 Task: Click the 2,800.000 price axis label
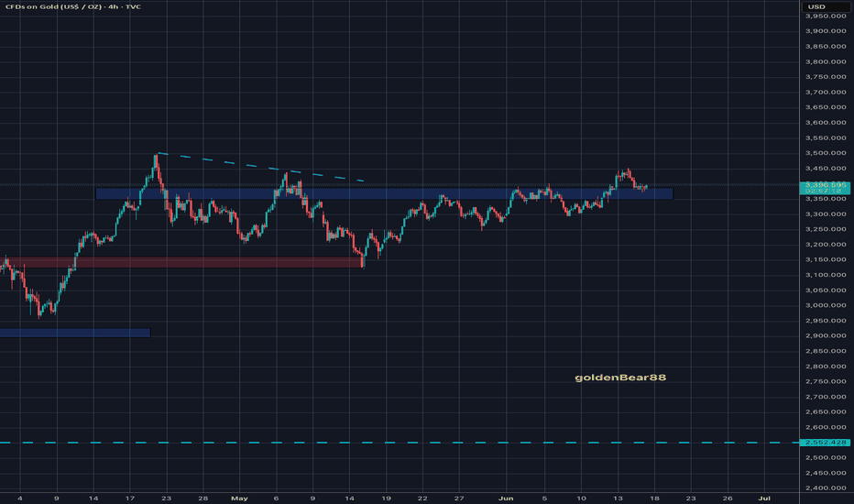pyautogui.click(x=826, y=367)
